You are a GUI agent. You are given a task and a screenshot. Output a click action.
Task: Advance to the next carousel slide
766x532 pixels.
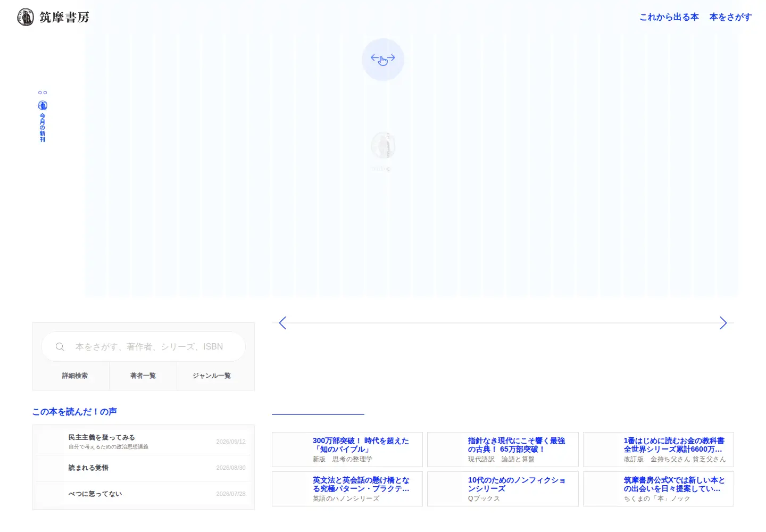pos(723,323)
